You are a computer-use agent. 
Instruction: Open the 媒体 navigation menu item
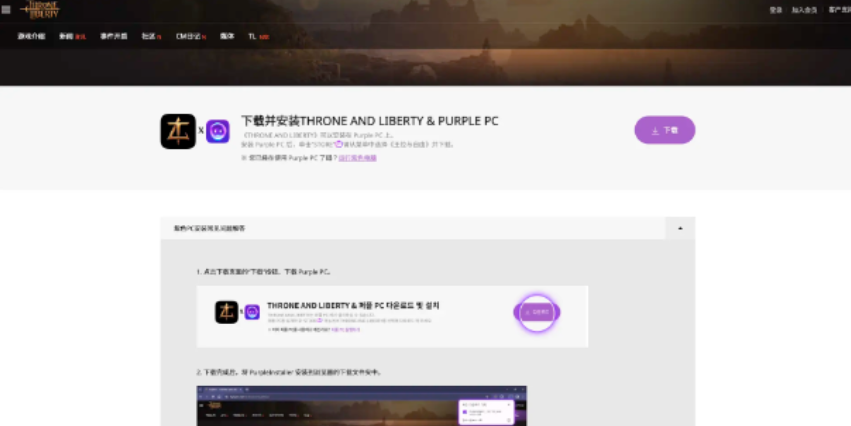[x=227, y=37]
